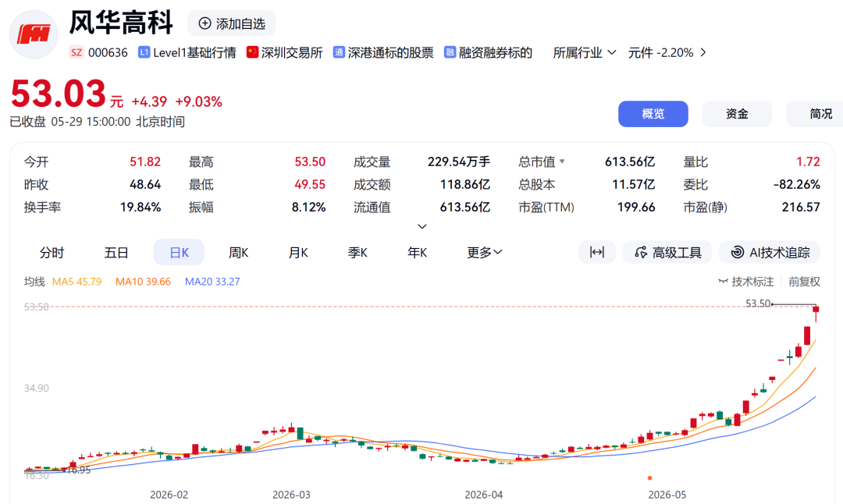The width and height of the screenshot is (843, 504).
Task: Open 总市值 dropdown triangle
Action: 562,161
